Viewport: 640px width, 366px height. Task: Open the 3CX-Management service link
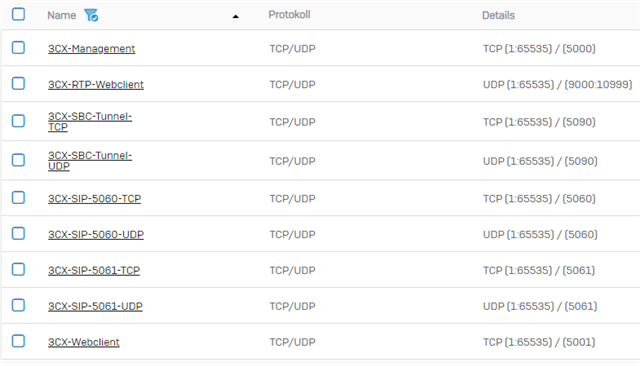coord(91,49)
